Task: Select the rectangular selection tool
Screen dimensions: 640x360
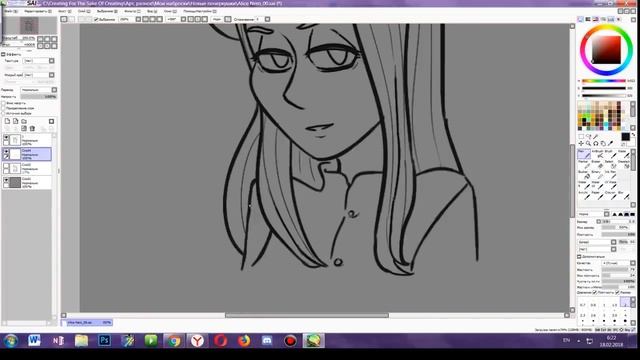Action: (581, 137)
